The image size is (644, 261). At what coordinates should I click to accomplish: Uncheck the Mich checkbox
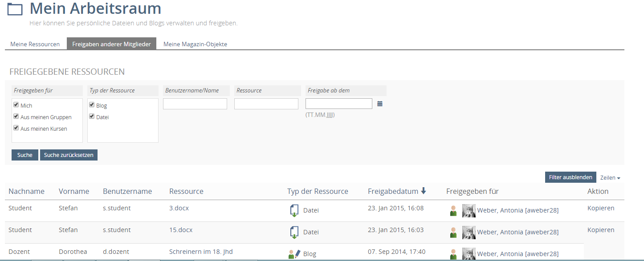coord(16,105)
